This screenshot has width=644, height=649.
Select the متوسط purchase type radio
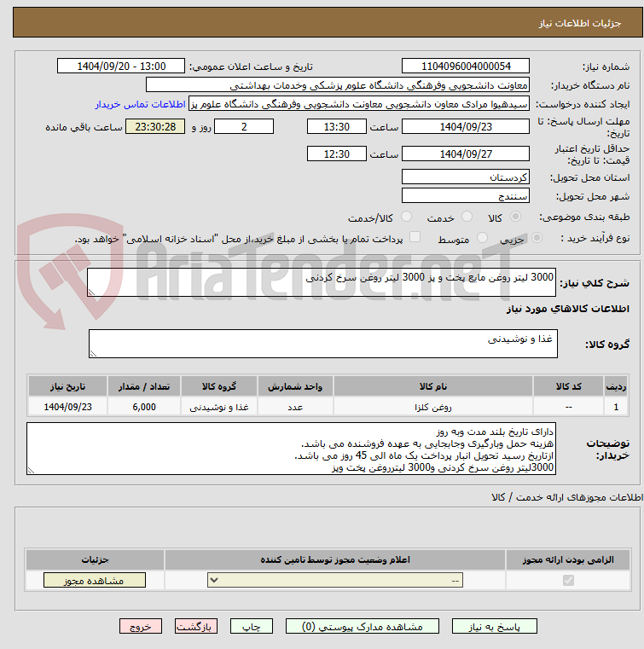pyautogui.click(x=482, y=238)
